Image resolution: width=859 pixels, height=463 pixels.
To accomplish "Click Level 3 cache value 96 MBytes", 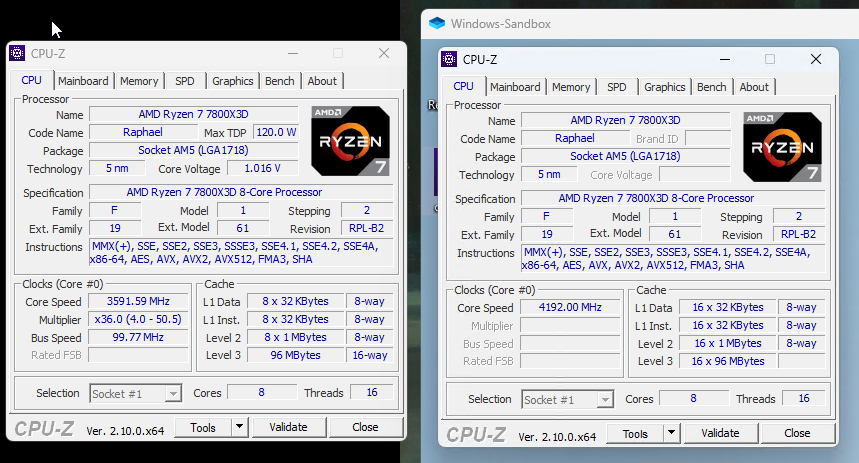I will pos(295,355).
